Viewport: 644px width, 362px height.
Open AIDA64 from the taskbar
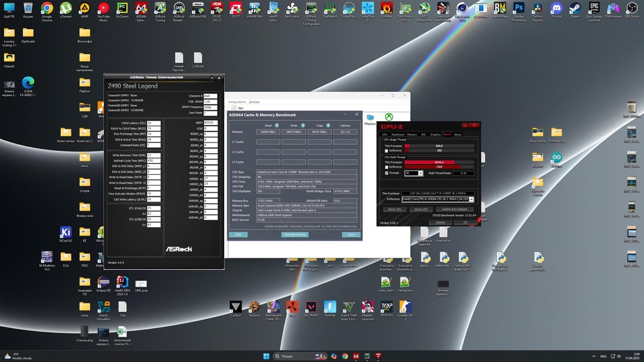point(356,356)
